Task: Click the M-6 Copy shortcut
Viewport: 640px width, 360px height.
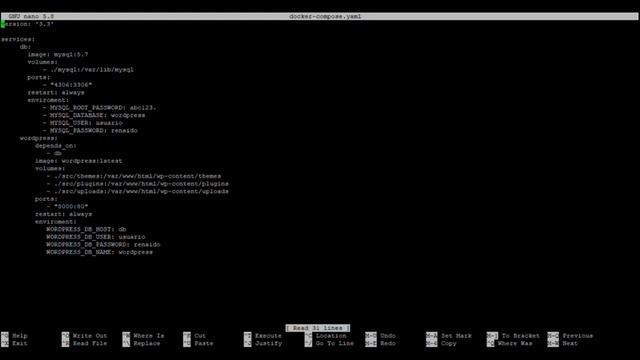Action: pyautogui.click(x=442, y=343)
